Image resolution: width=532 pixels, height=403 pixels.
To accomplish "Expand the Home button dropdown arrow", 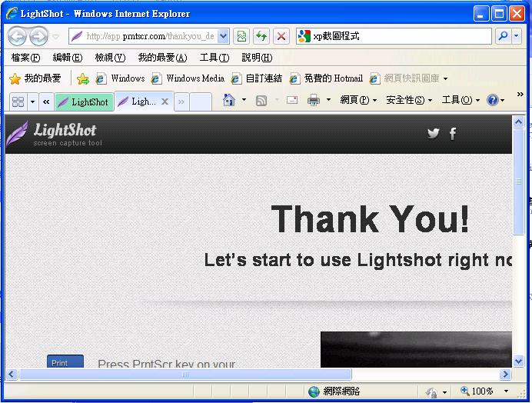I will pyautogui.click(x=244, y=100).
